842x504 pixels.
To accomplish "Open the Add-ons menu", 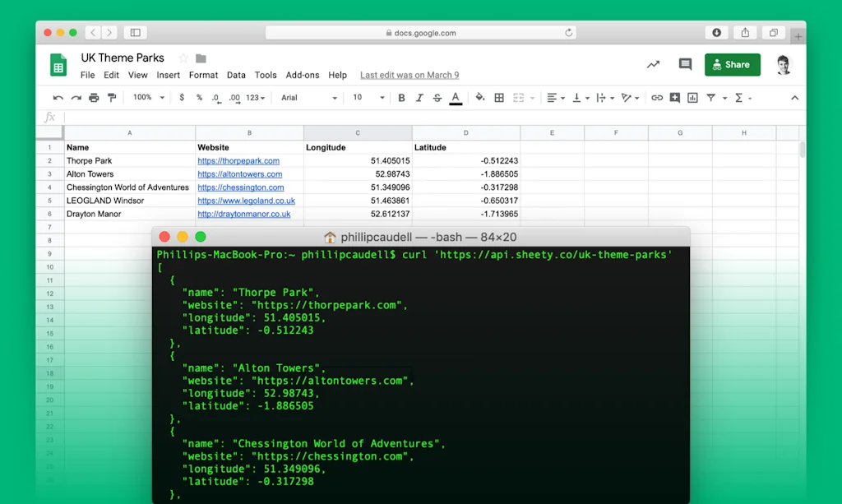I will (303, 75).
